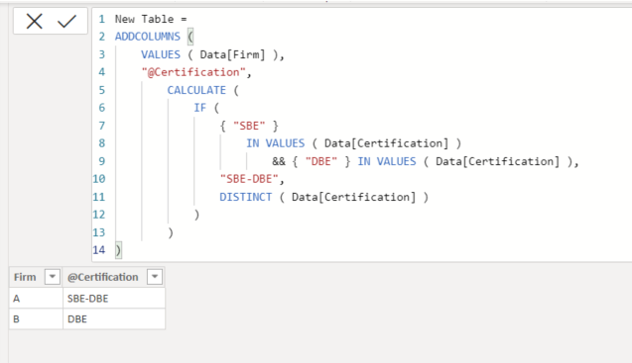Cancel the formula with the X icon
This screenshot has width=632, height=363.
click(x=34, y=21)
